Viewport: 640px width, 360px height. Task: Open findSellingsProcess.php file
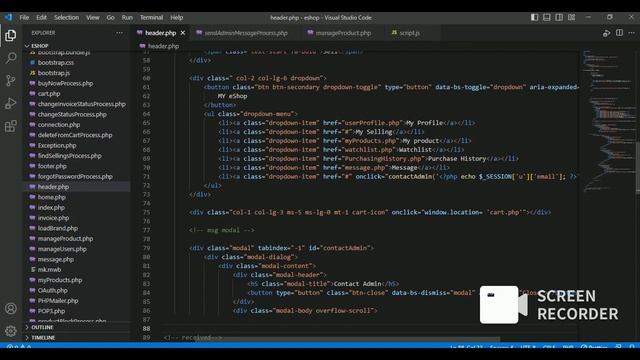tap(69, 156)
